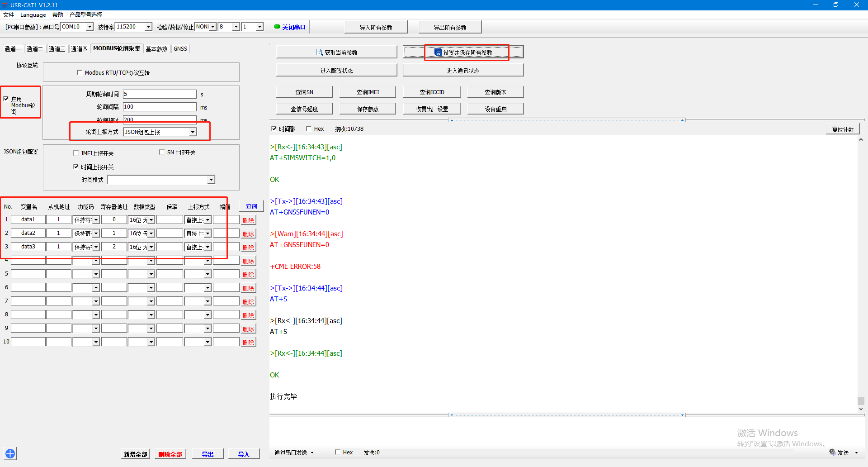
Task: Click the red 删除 on row 3
Action: (x=248, y=248)
